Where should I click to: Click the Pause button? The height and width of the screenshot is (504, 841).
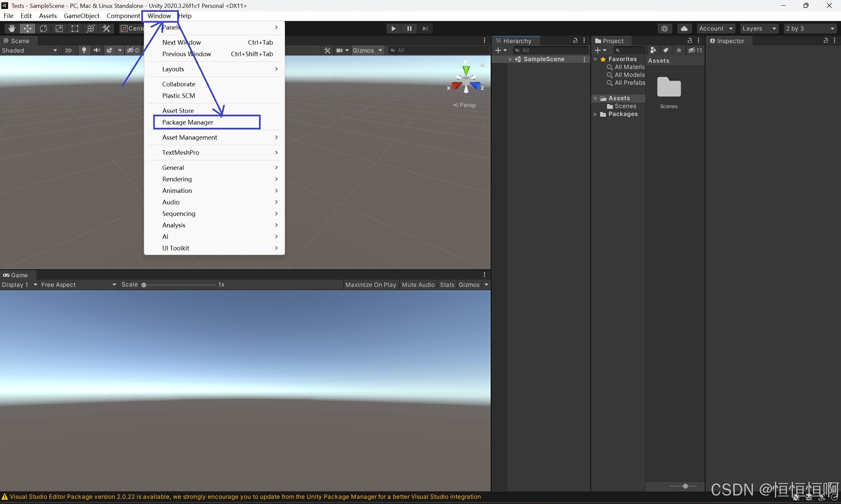pyautogui.click(x=409, y=29)
